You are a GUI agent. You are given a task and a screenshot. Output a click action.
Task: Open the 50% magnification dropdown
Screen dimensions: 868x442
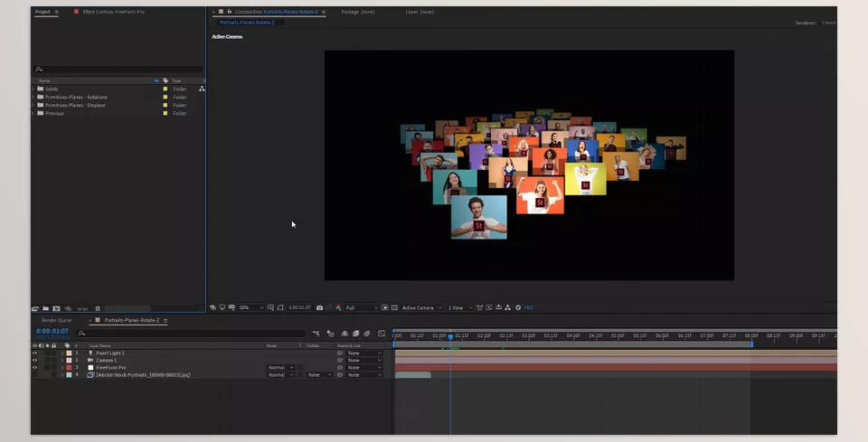[251, 307]
